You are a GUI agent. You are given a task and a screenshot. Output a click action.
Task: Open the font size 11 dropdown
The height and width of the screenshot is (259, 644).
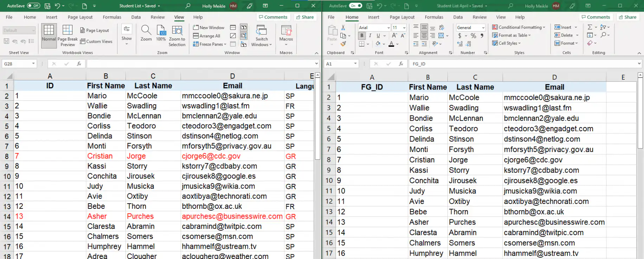[404, 28]
